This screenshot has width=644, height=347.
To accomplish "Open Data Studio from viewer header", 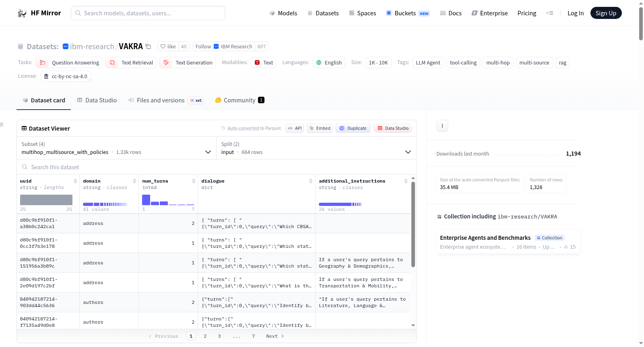I will pyautogui.click(x=393, y=128).
